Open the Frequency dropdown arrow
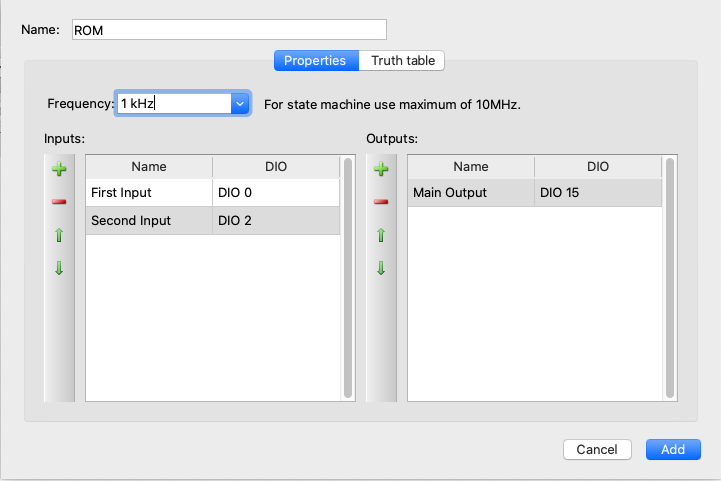The height and width of the screenshot is (481, 721). [x=240, y=103]
